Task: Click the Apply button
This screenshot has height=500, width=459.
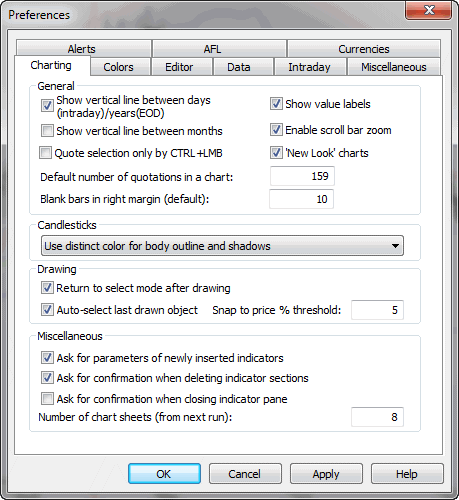Action: (x=326, y=474)
